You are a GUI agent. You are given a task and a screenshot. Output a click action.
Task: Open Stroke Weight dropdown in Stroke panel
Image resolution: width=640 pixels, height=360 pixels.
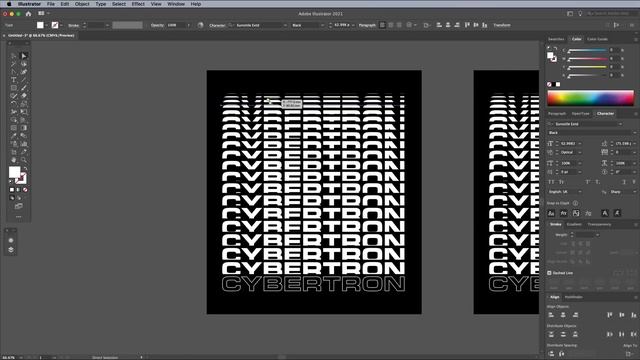[598, 235]
